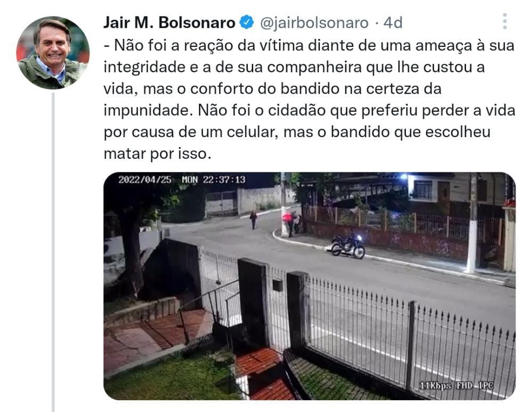Click the lone pedestrian walking on street
The image size is (532, 412).
(x=253, y=220)
